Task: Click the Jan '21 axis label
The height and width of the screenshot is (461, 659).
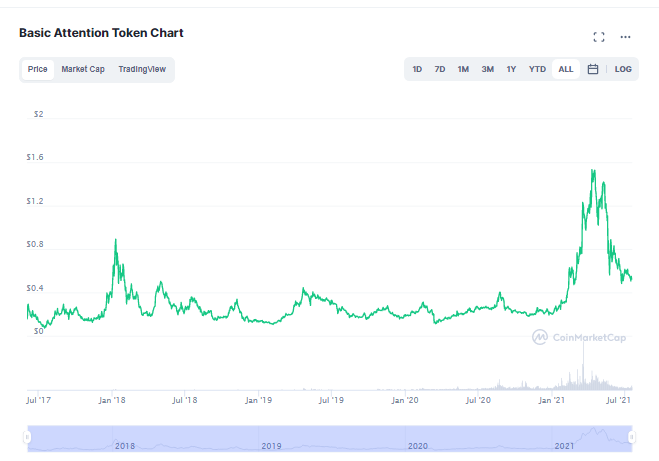Action: pos(551,400)
